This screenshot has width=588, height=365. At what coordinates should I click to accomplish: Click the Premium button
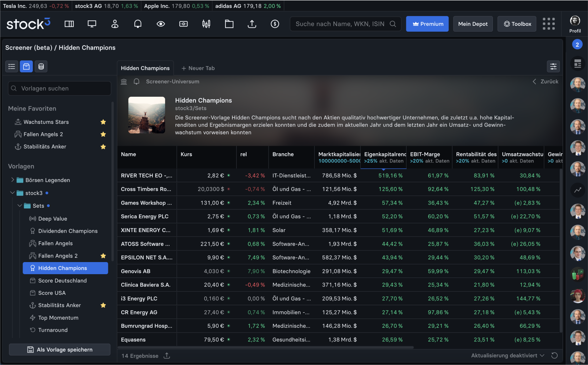click(x=427, y=24)
